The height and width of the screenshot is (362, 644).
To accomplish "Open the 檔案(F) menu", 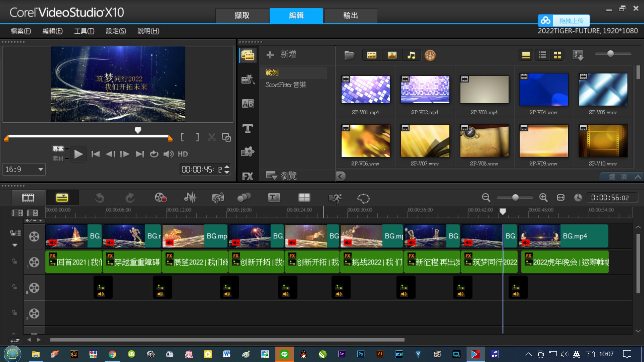I will pyautogui.click(x=21, y=31).
